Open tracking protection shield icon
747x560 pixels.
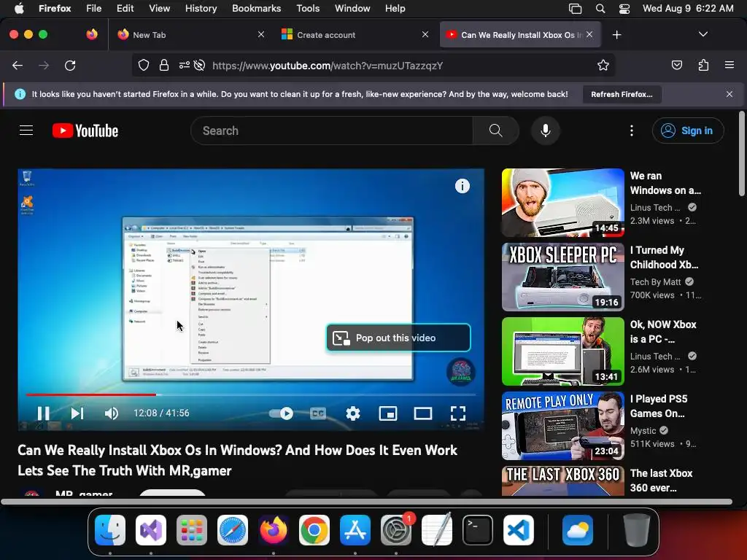coord(144,65)
